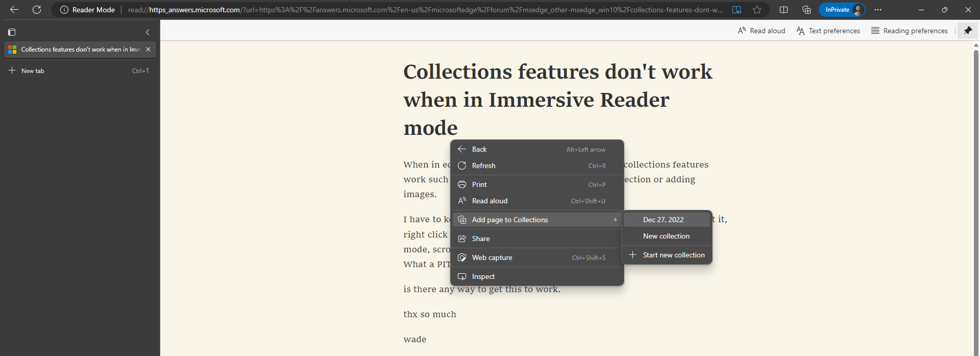This screenshot has width=980, height=356.
Task: Click the scrollbar up arrow
Action: (x=976, y=45)
